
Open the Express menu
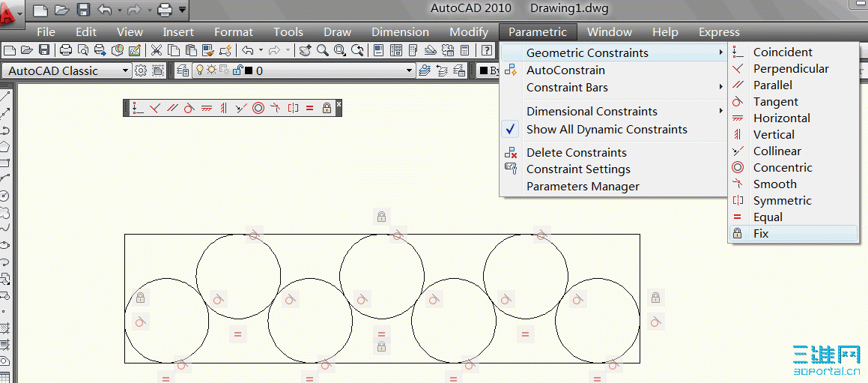pyautogui.click(x=719, y=32)
